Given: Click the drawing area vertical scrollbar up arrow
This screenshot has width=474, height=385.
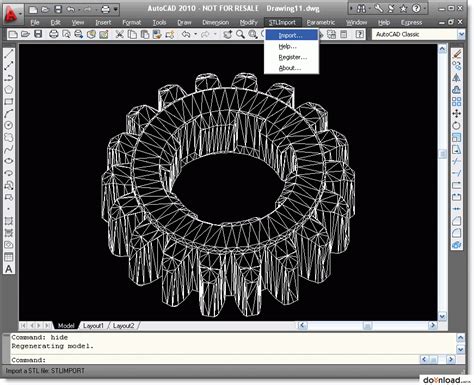Looking at the screenshot, I should click(x=442, y=49).
